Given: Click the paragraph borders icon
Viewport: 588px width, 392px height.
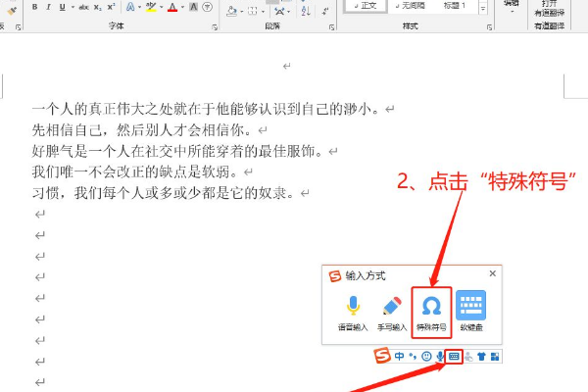Looking at the screenshot, I should [253, 11].
